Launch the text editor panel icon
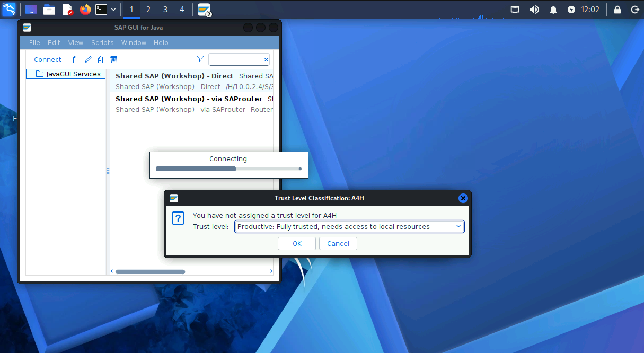 pyautogui.click(x=67, y=10)
